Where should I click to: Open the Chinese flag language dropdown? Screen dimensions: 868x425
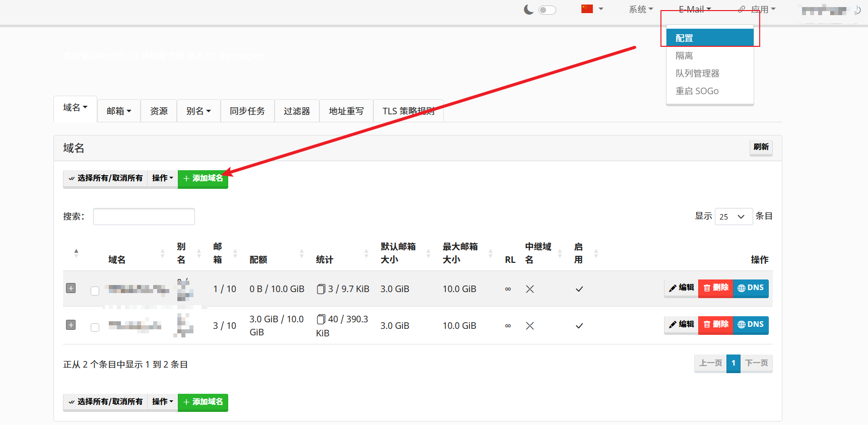tap(592, 9)
